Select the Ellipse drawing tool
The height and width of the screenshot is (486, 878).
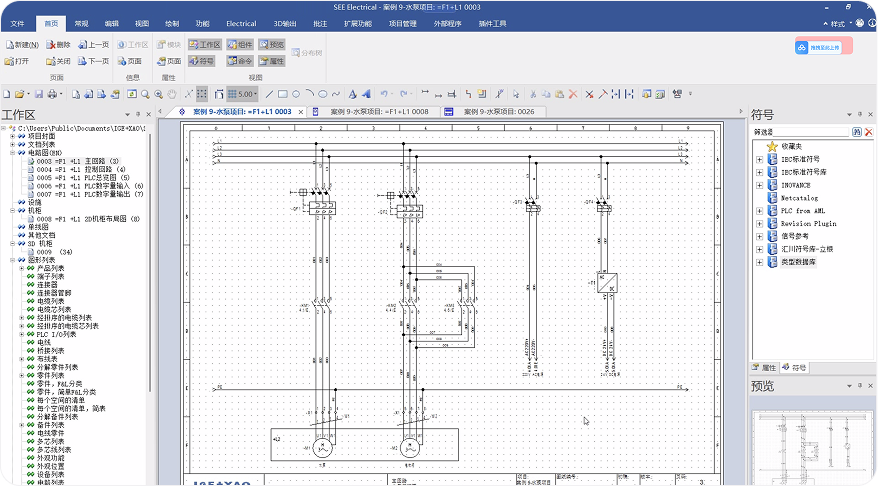[x=323, y=94]
